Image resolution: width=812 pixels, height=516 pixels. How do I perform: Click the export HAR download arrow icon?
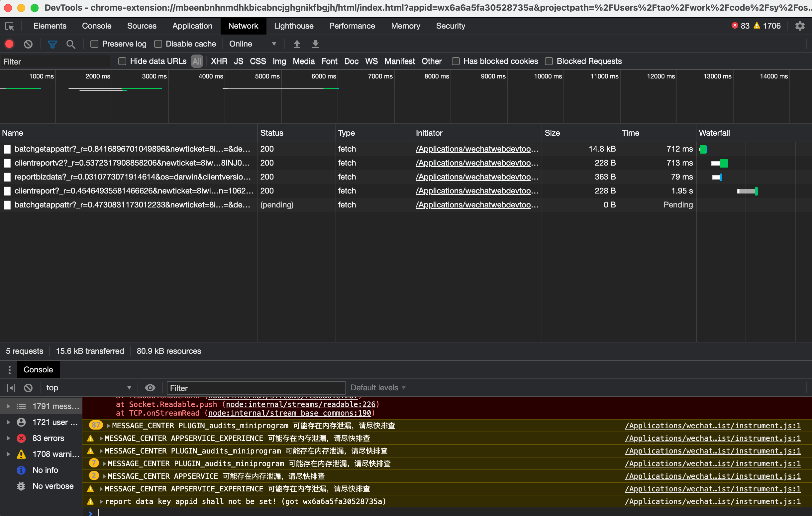pyautogui.click(x=315, y=44)
